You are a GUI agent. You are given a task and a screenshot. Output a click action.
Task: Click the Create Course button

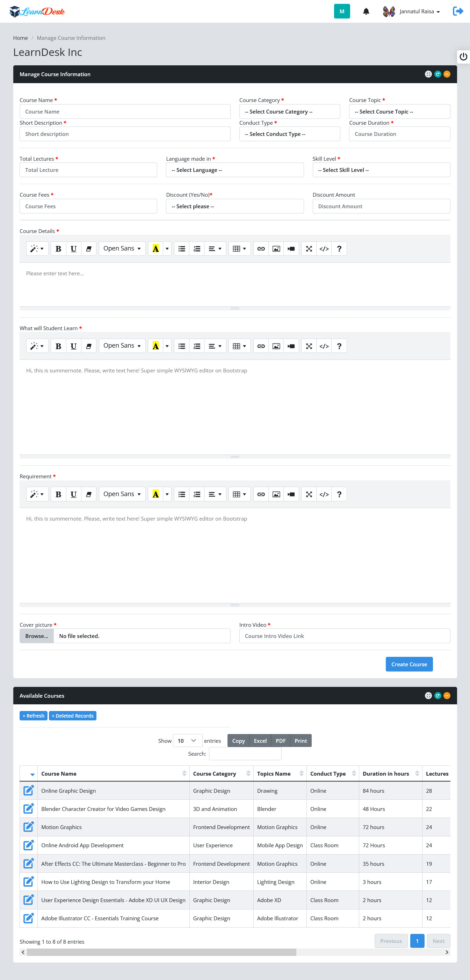pyautogui.click(x=409, y=664)
